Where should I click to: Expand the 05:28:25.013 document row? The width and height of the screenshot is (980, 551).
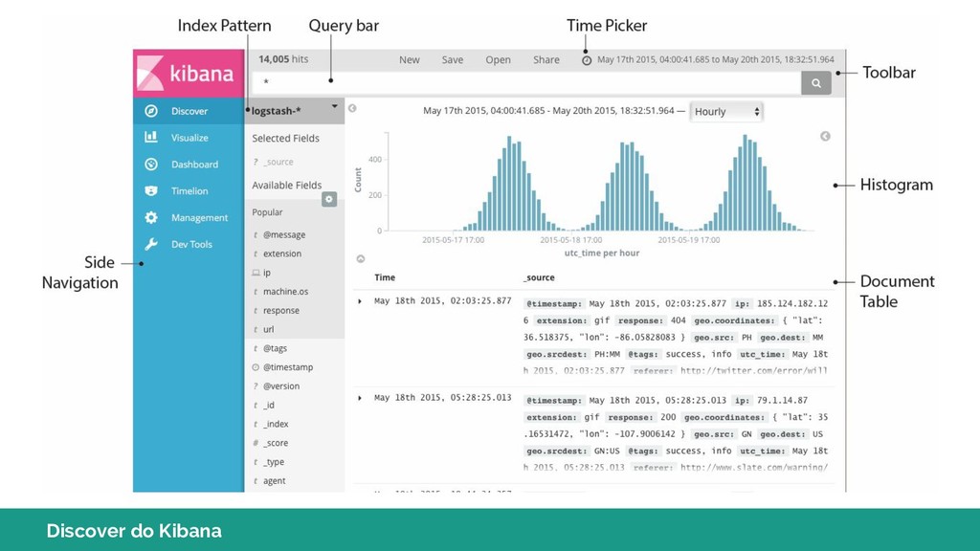click(360, 398)
